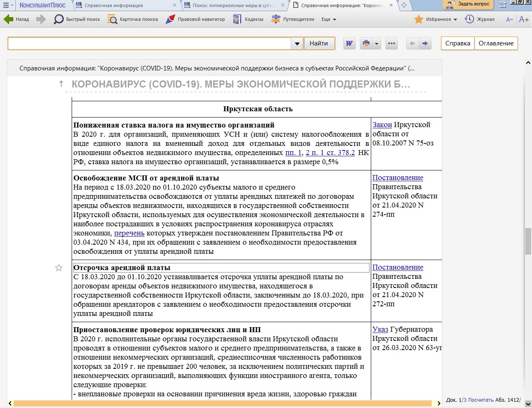Decrease font size with A- icon

click(x=509, y=19)
